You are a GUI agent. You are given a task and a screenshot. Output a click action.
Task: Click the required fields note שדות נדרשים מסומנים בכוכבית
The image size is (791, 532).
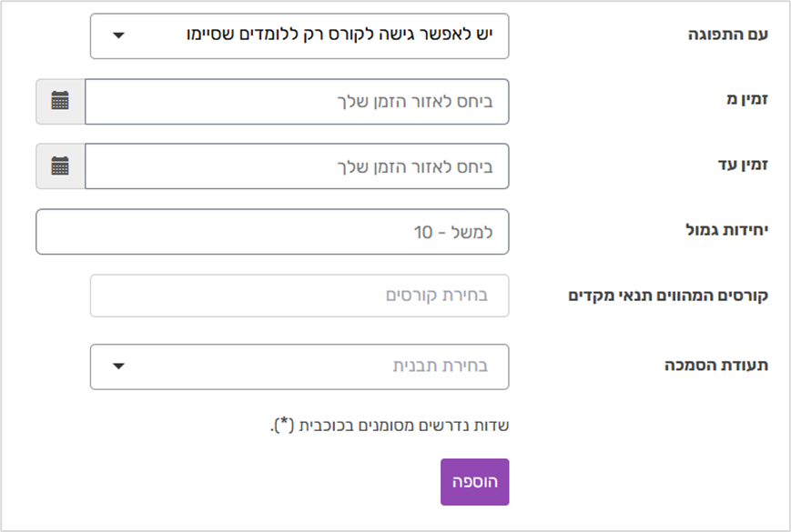390,426
